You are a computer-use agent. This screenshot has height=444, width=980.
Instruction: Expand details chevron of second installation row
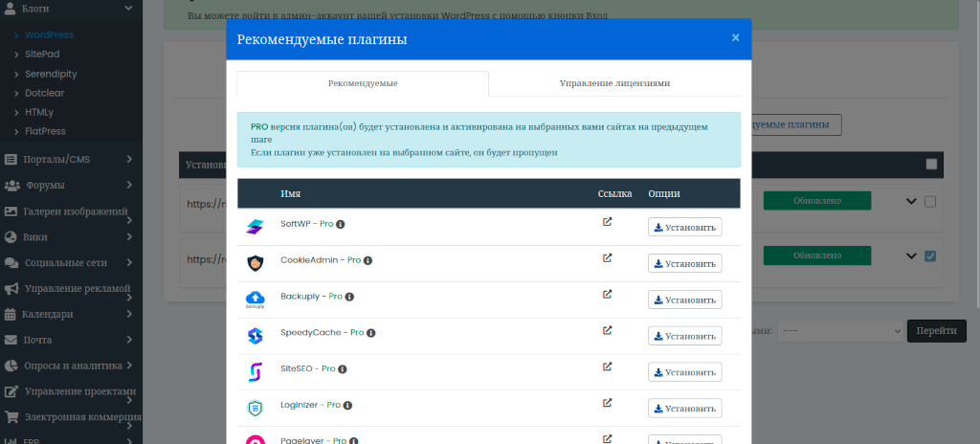pyautogui.click(x=911, y=255)
